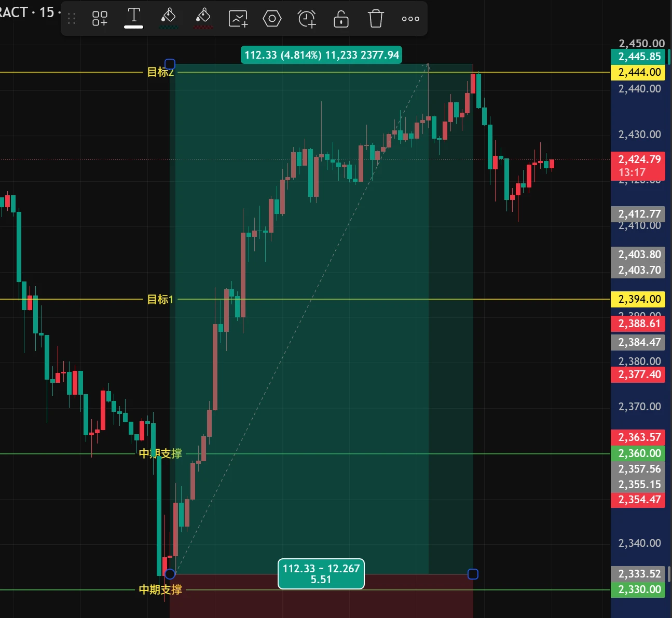Image resolution: width=672 pixels, height=618 pixels.
Task: Click the profit label 112.33 (4.814%)
Action: point(321,55)
